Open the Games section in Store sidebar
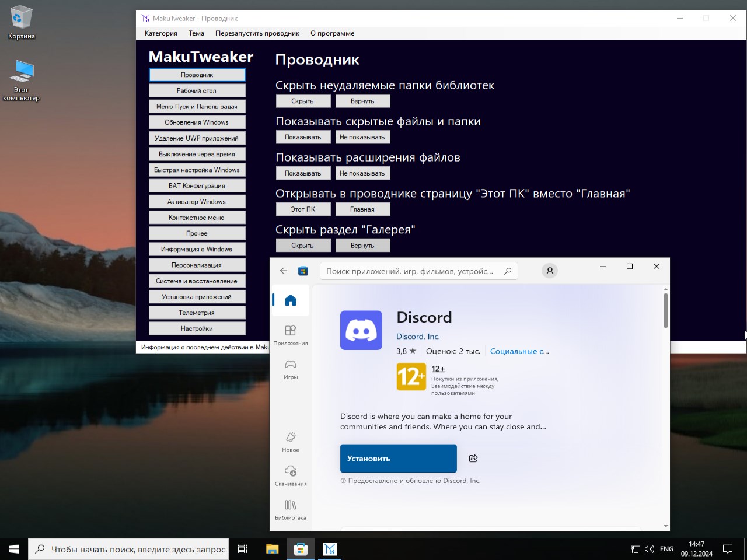The width and height of the screenshot is (747, 560). click(291, 369)
